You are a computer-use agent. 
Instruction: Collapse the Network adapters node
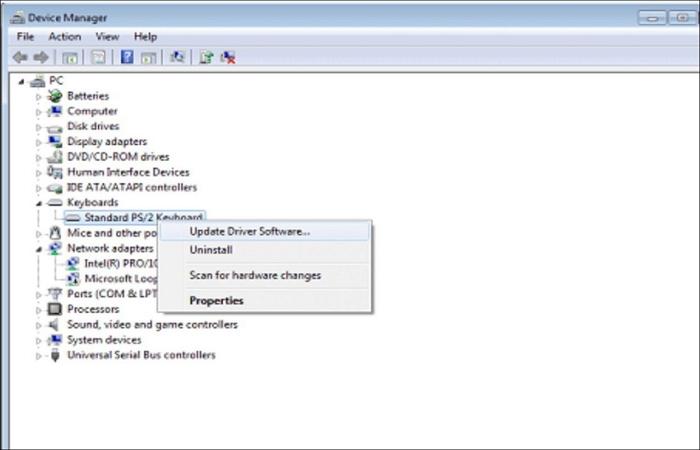pos(39,249)
